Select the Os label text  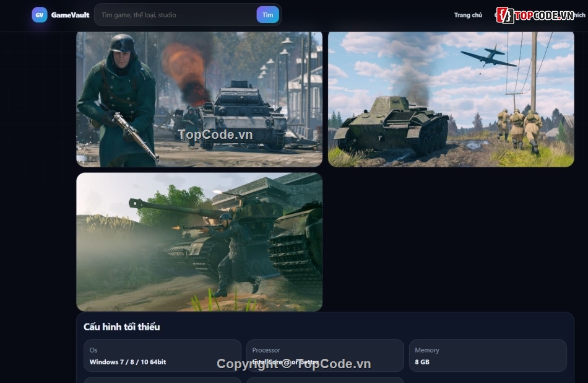(93, 350)
